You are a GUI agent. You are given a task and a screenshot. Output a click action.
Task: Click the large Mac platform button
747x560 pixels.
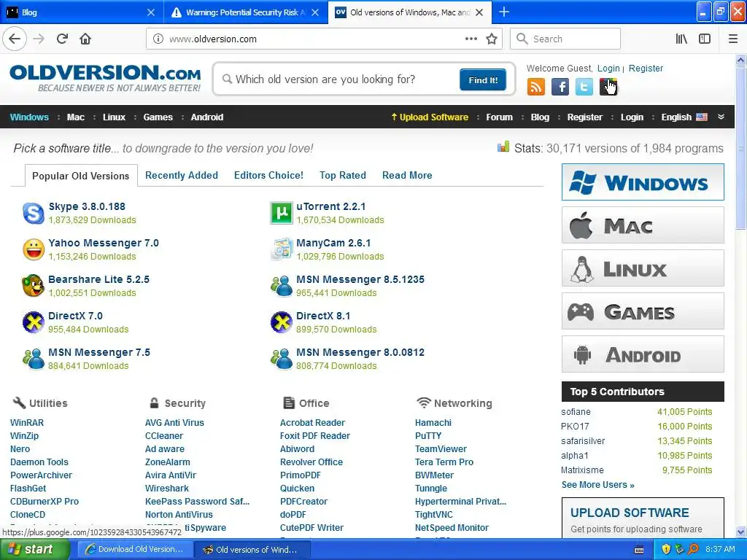(x=643, y=225)
